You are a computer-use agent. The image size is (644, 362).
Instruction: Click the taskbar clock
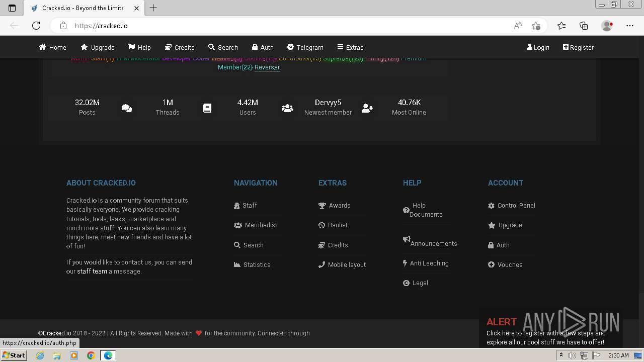(618, 355)
